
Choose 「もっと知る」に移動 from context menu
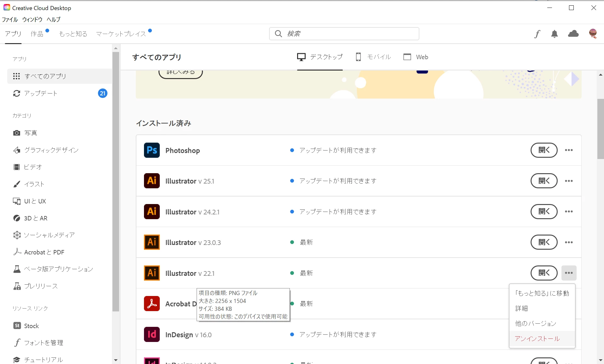[542, 293]
